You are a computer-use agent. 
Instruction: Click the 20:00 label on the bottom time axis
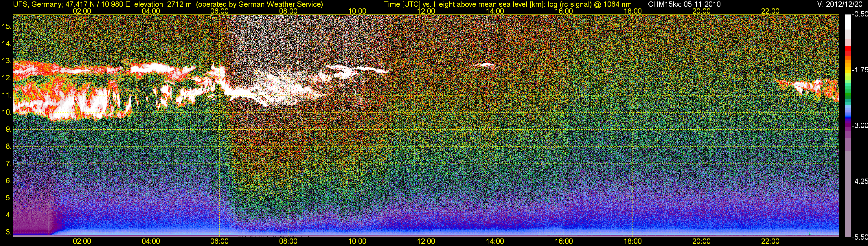[x=702, y=241]
